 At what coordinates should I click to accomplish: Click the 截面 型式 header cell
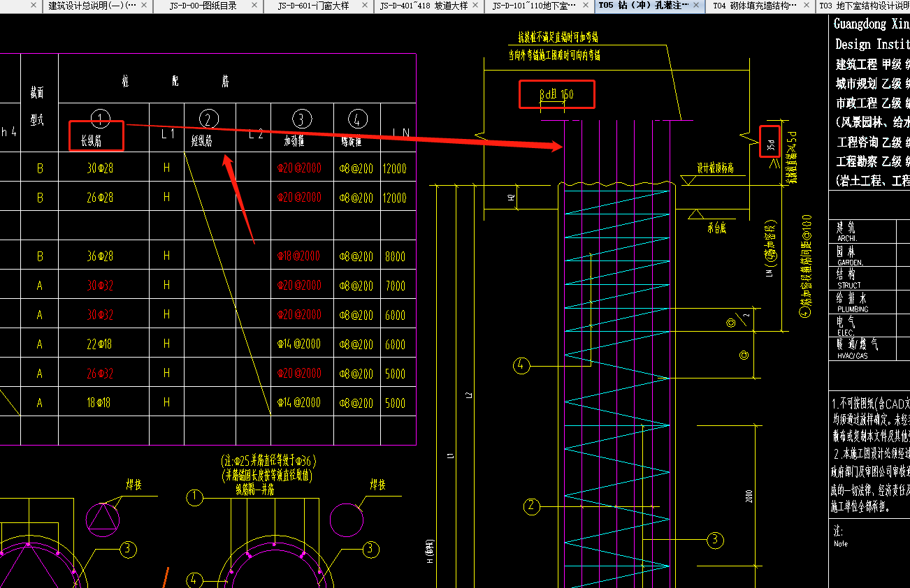coord(39,103)
